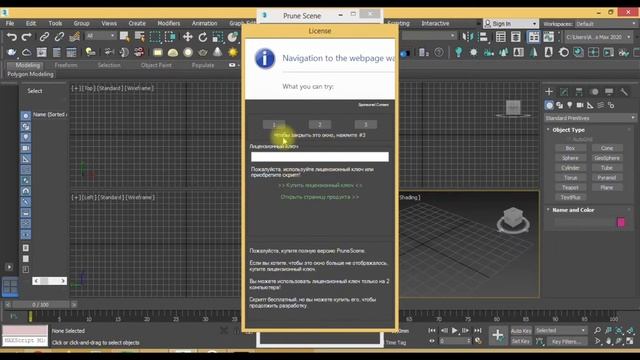Click button 3 in the License dialog
This screenshot has height=360, width=640.
coord(365,124)
